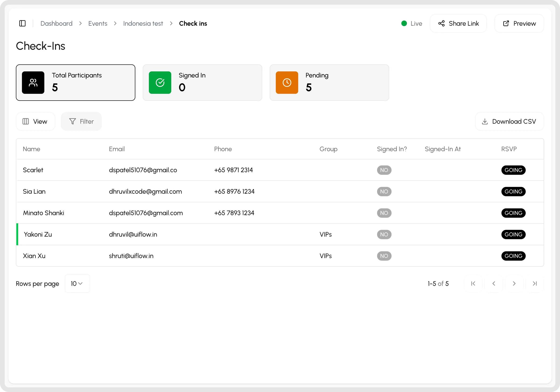Toggle Scarlet's NO signed-in badge
This screenshot has width=560, height=392.
click(384, 170)
